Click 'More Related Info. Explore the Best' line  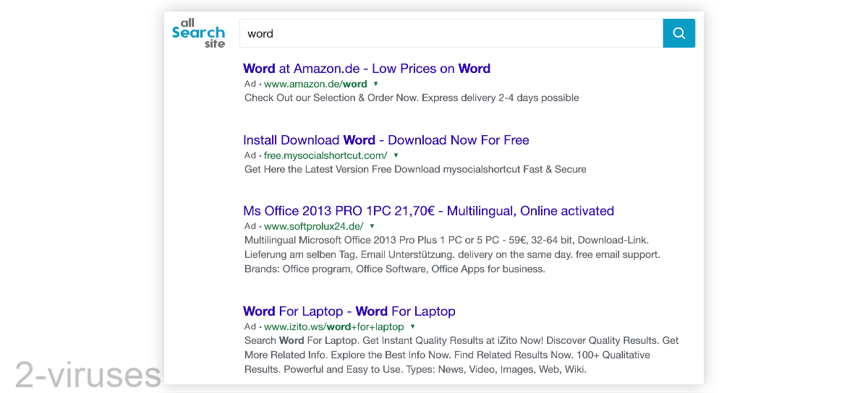pos(447,355)
